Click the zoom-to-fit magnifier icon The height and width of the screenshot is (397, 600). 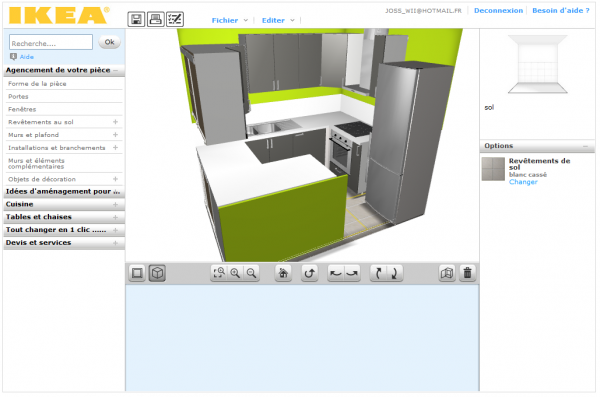[219, 273]
